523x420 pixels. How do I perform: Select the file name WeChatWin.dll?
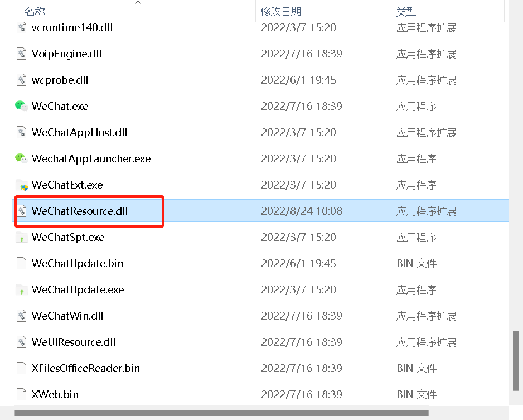point(67,316)
